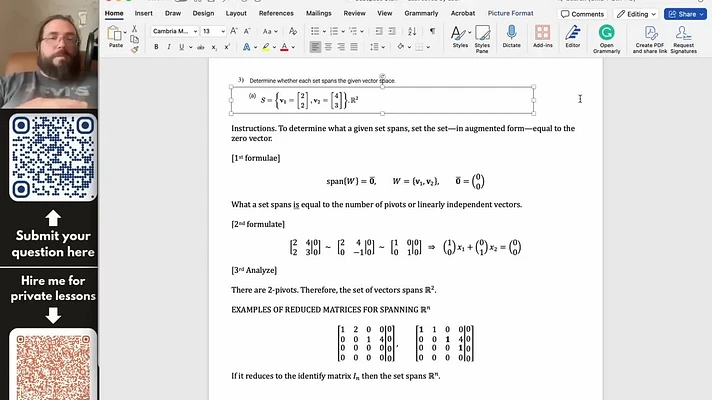Activate the Format Painter brush

tap(134, 49)
